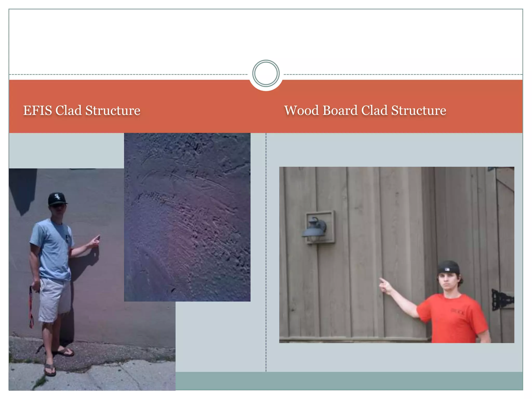Click the vertical dashed divider line

(x=266, y=252)
